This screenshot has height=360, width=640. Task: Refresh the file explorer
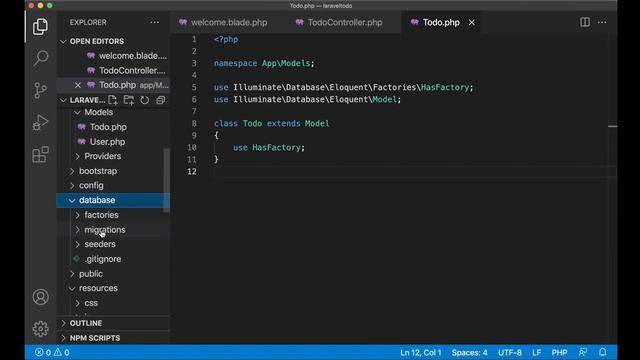point(145,100)
